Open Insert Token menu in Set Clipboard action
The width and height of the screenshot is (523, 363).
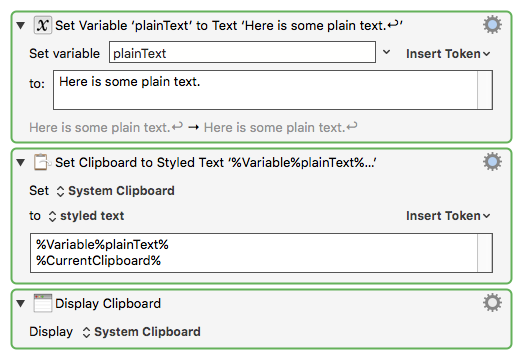pos(448,216)
